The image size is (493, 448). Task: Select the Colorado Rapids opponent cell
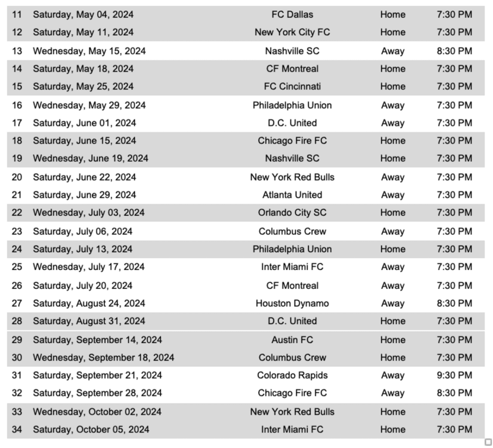[x=292, y=375]
